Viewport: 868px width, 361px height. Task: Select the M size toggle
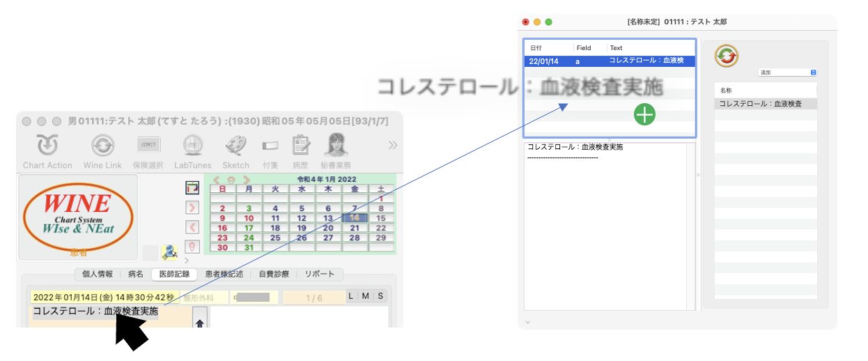pyautogui.click(x=366, y=296)
